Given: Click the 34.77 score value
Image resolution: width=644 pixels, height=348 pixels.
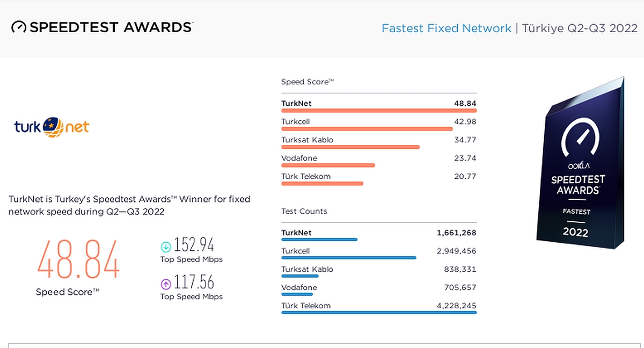Looking at the screenshot, I should (465, 140).
